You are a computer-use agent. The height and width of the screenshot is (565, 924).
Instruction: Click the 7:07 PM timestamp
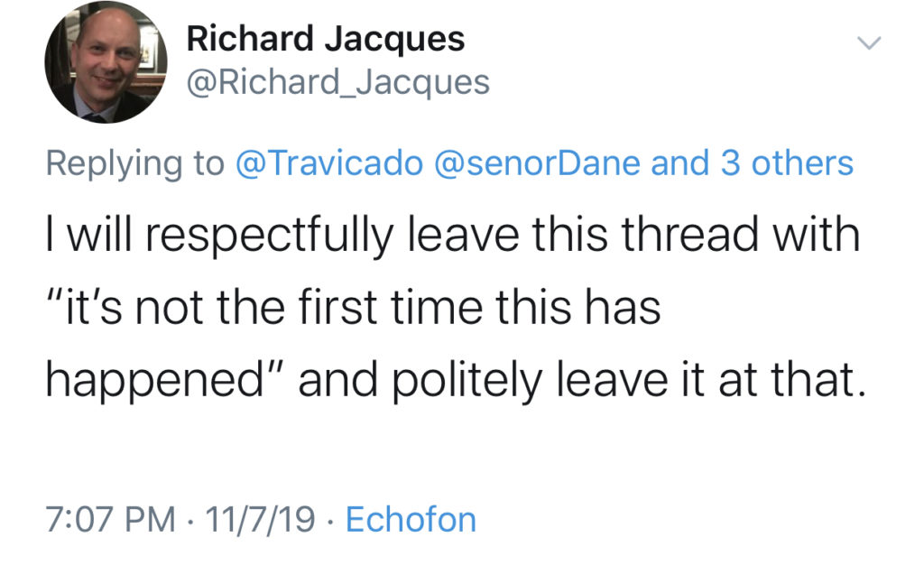click(111, 520)
